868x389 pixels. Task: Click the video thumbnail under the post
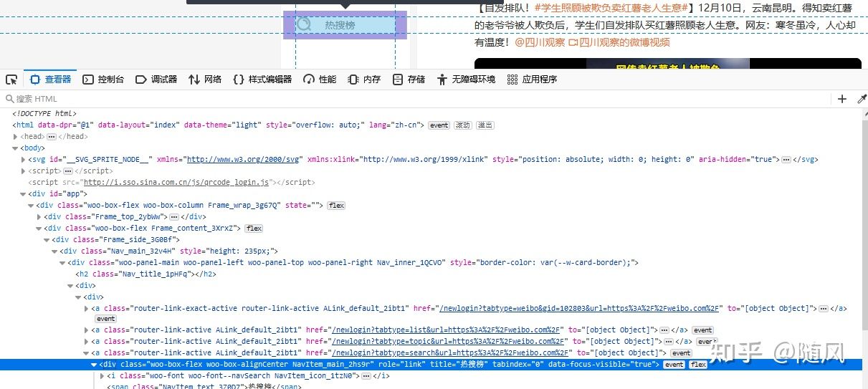click(667, 64)
